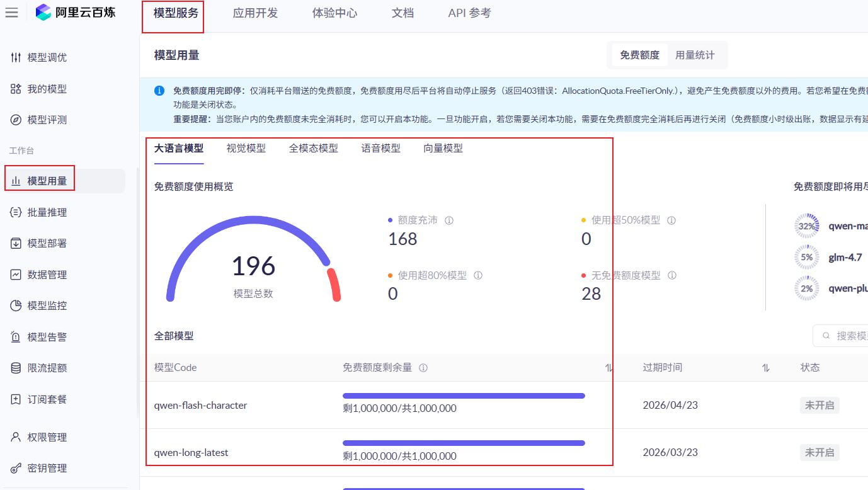Open 密钥管理 in the sidebar
Screen dimensions: 868x490
pos(39,468)
